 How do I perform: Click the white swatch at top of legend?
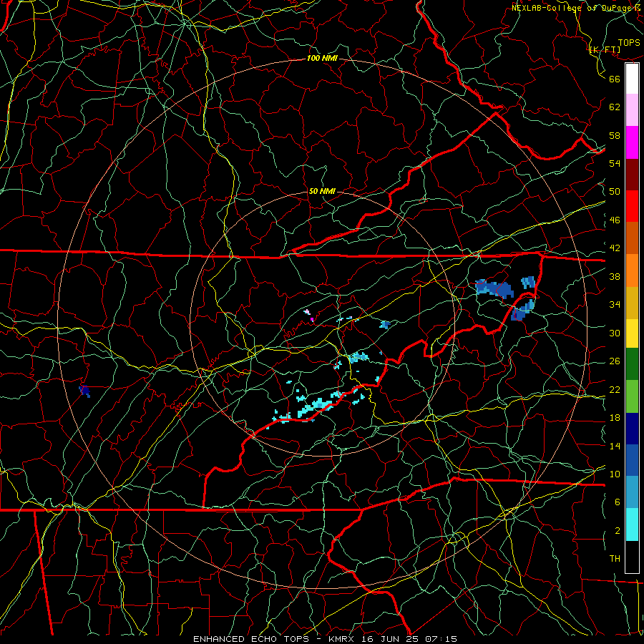point(632,79)
